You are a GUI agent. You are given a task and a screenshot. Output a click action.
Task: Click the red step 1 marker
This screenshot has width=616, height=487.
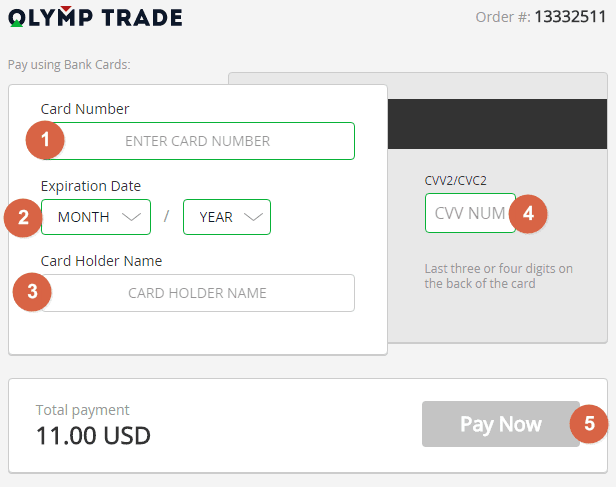pos(45,140)
